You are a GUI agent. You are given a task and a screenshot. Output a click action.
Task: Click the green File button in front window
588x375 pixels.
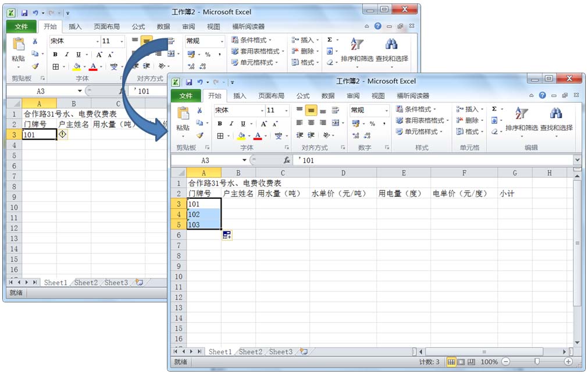pos(186,96)
